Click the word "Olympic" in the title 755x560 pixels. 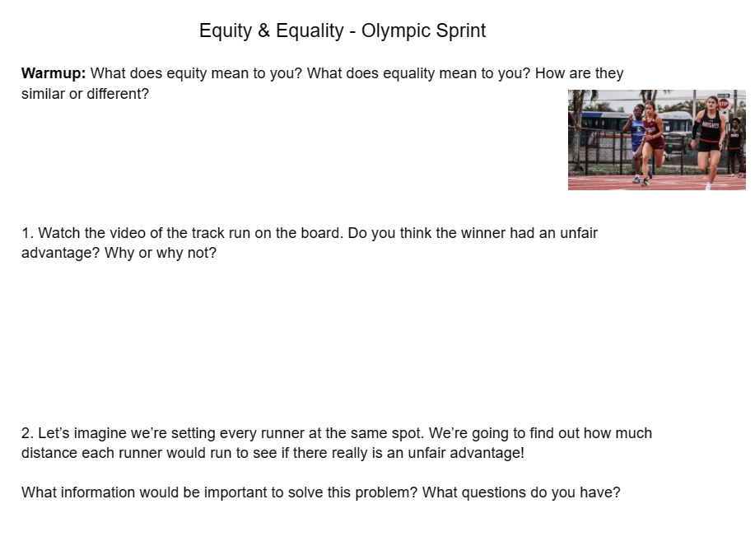click(x=394, y=31)
